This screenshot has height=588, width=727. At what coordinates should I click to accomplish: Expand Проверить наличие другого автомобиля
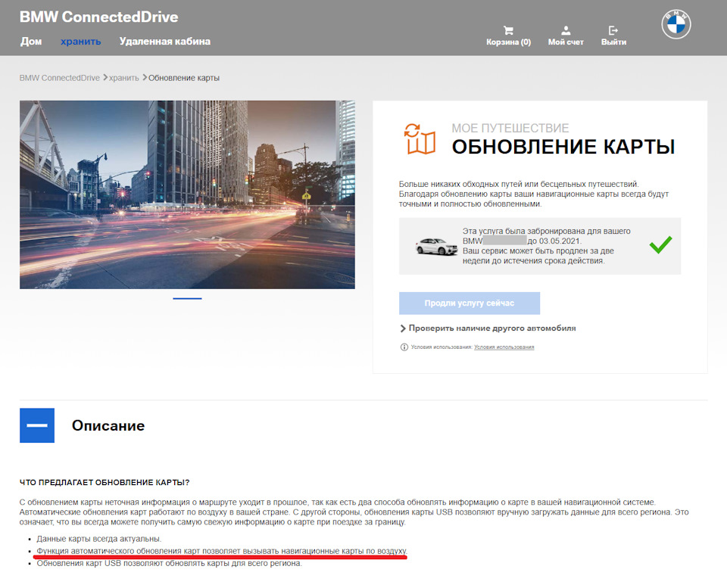[488, 328]
